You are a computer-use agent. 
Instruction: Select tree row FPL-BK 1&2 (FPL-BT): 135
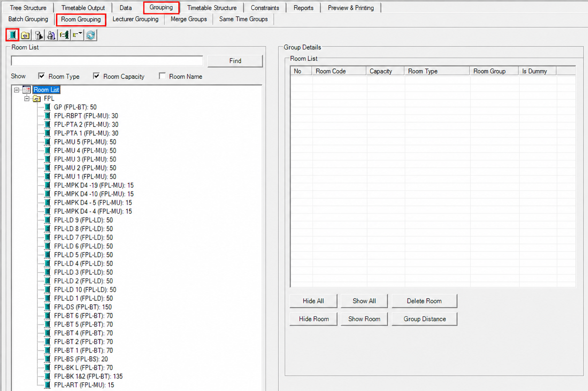88,376
